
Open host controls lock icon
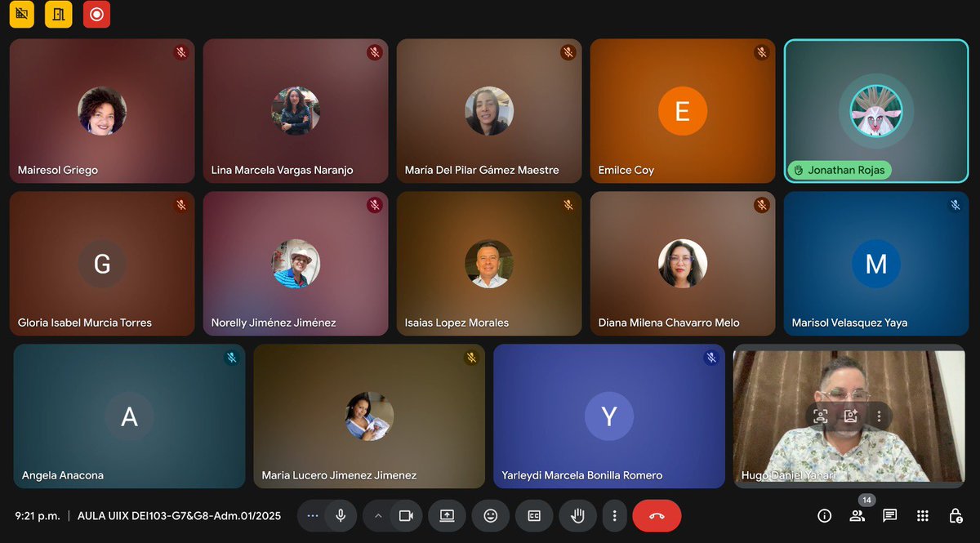(955, 516)
